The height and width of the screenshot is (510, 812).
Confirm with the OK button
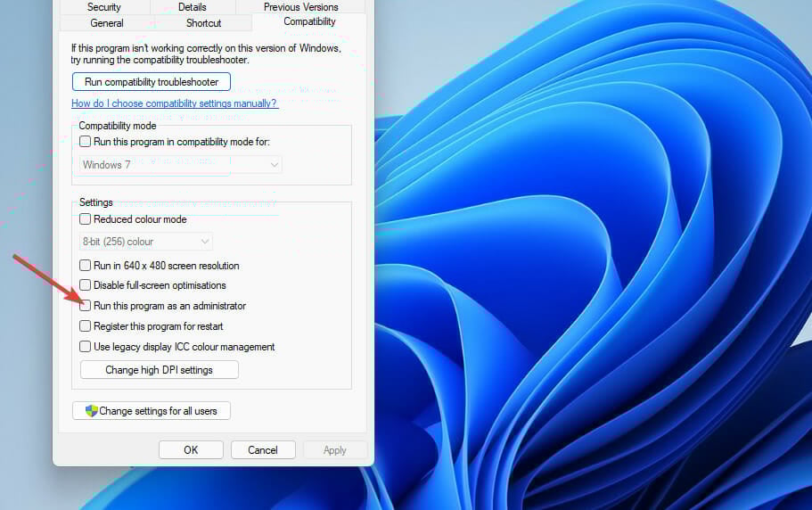coord(191,450)
